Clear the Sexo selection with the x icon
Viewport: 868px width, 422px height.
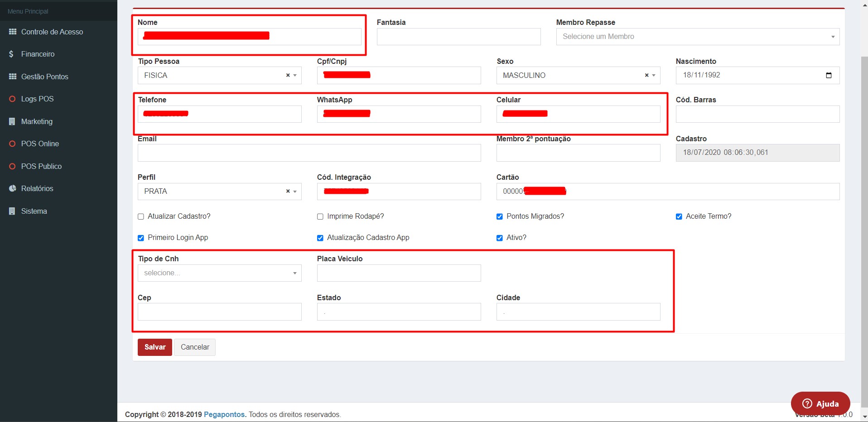pos(646,76)
